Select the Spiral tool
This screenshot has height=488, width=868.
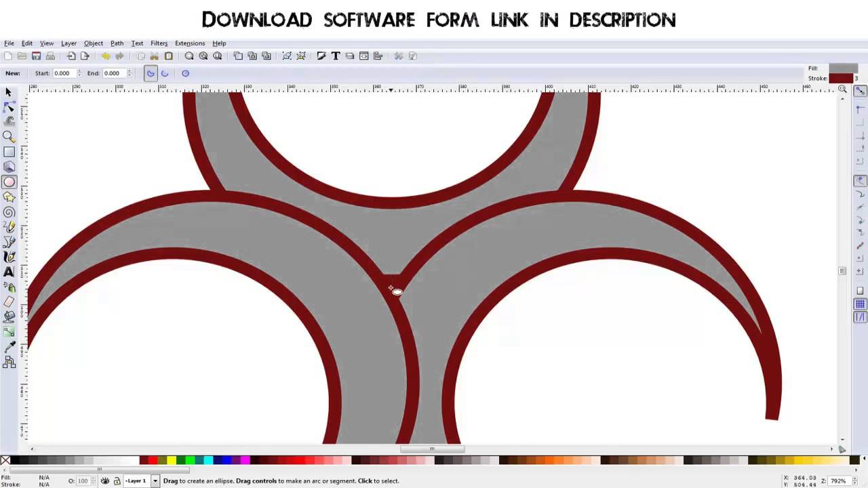pyautogui.click(x=9, y=211)
